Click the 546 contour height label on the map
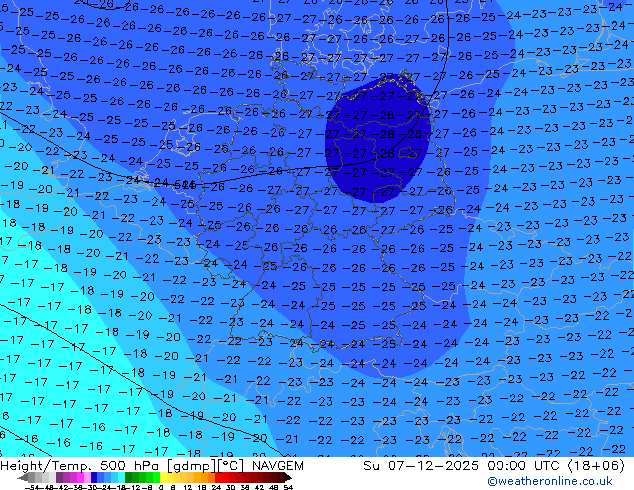Image resolution: width=634 pixels, height=490 pixels. pos(185,185)
